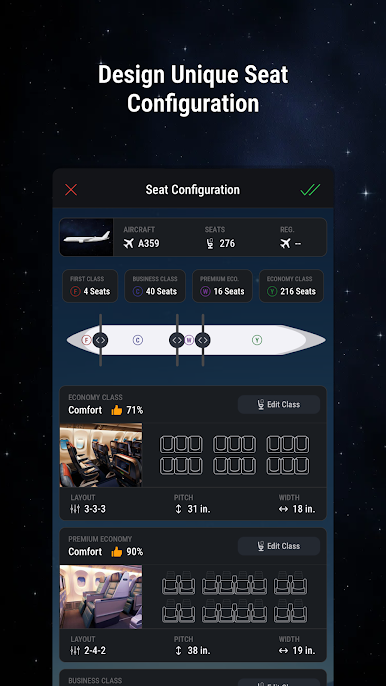Click the Business/Premium divider slider handle
This screenshot has width=386, height=686.
(x=177, y=340)
